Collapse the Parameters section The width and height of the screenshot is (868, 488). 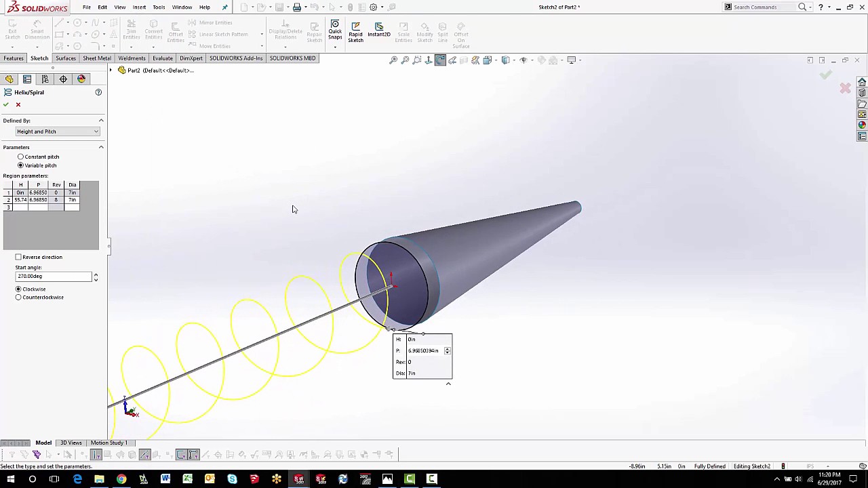pos(101,147)
